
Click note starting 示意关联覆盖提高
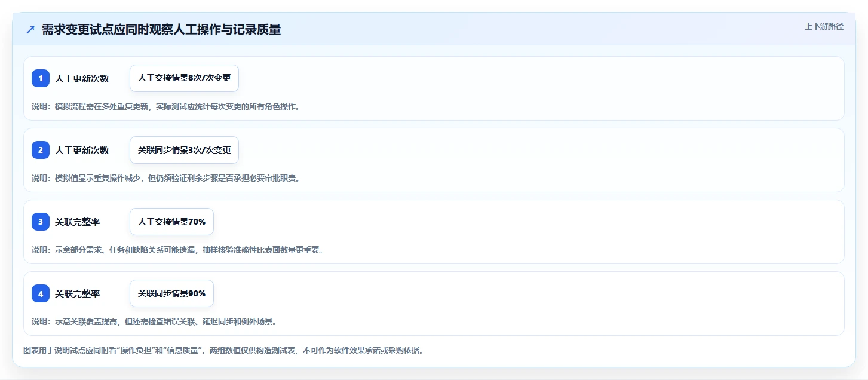click(154, 321)
